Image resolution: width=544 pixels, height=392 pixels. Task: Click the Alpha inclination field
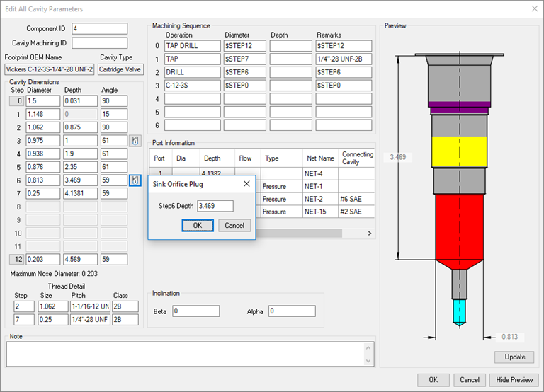(292, 311)
